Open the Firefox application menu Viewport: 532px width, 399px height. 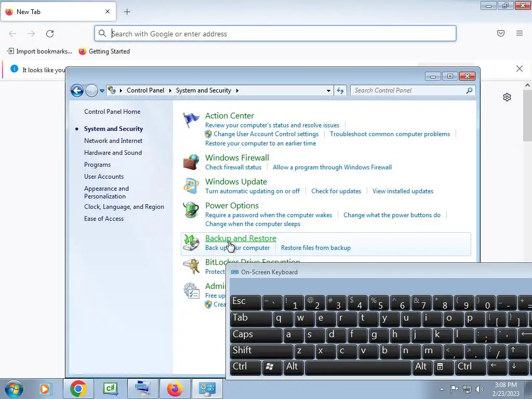pos(520,33)
